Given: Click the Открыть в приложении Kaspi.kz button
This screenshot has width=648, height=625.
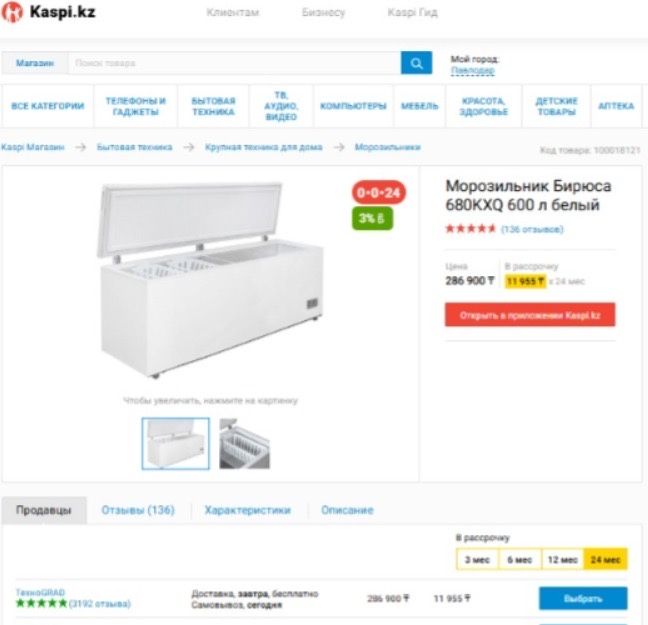Looking at the screenshot, I should click(x=530, y=315).
